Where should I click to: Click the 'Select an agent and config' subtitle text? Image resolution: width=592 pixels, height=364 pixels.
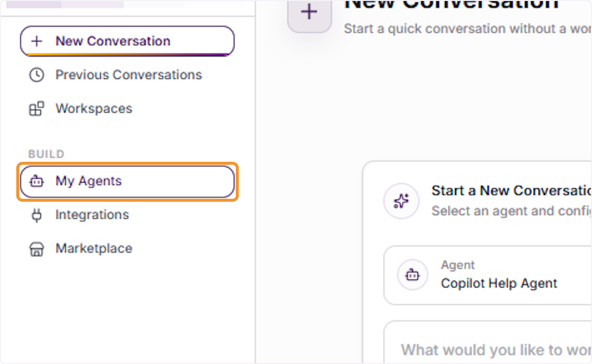[x=512, y=211]
